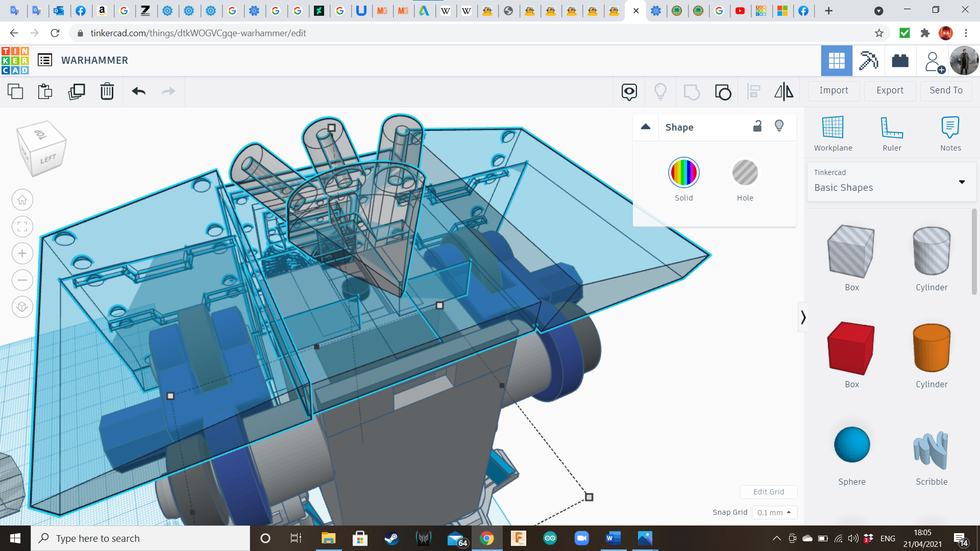Viewport: 980px width, 551px height.
Task: Set shape to Hole
Action: [745, 173]
